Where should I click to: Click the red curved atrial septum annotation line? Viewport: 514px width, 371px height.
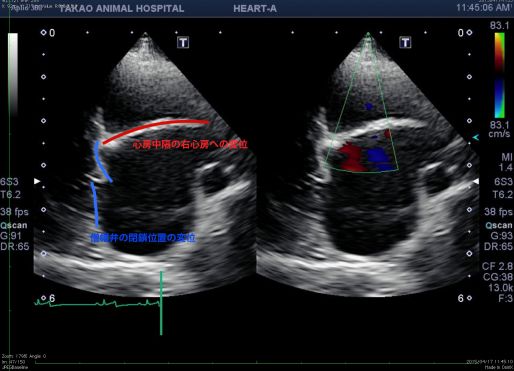pyautogui.click(x=156, y=130)
